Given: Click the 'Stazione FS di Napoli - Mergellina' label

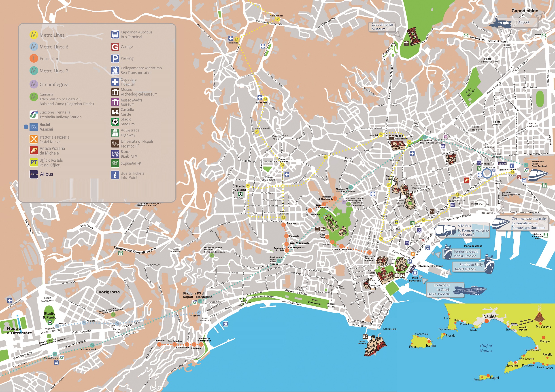Looking at the screenshot, I should coord(198,295).
